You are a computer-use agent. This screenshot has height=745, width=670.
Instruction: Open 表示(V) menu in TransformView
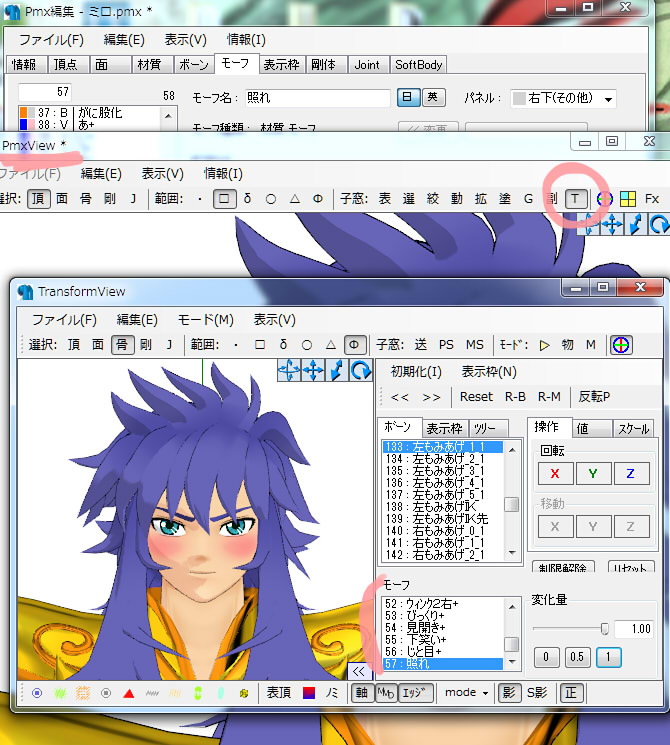point(275,320)
